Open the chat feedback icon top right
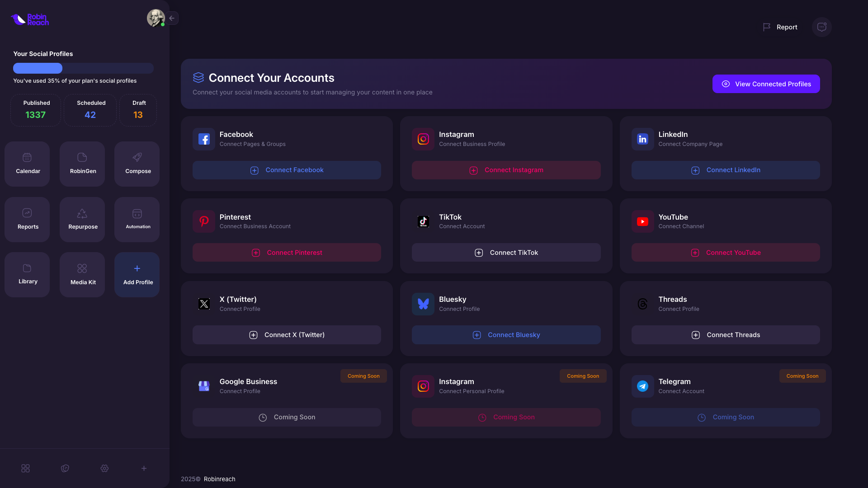Screen dimensions: 868x488 (821, 27)
